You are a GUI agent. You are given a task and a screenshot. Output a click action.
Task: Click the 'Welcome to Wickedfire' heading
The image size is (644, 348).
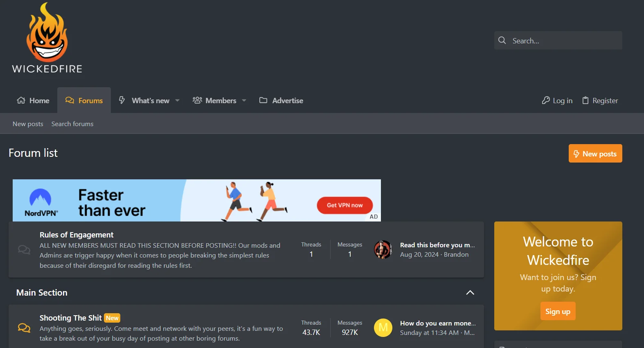[x=558, y=251]
